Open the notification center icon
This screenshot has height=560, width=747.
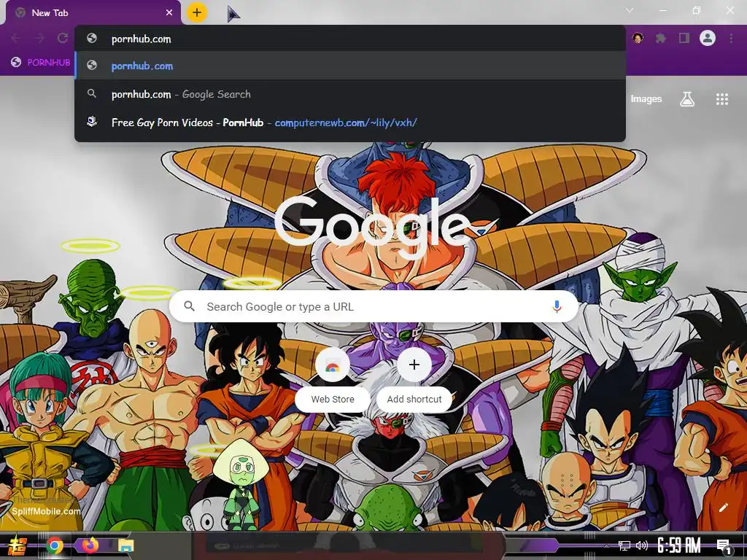(x=724, y=546)
